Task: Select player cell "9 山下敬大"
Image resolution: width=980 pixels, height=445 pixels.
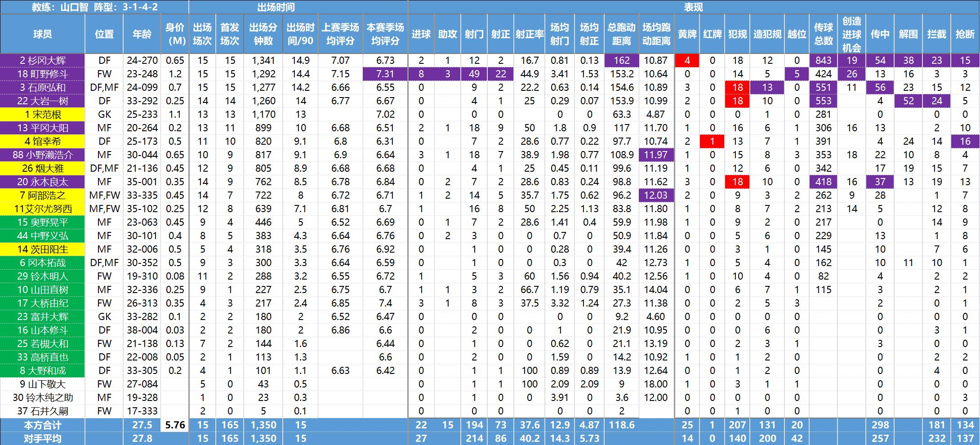Action: pyautogui.click(x=43, y=384)
